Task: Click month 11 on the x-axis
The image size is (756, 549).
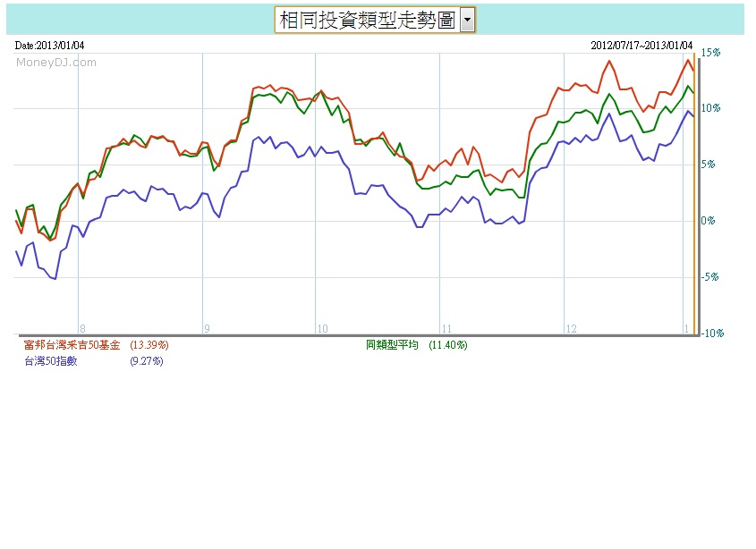Action: pos(447,329)
